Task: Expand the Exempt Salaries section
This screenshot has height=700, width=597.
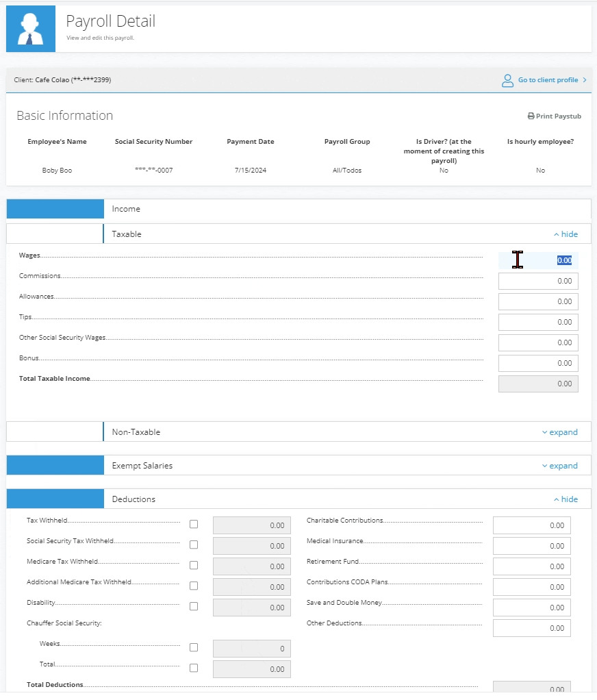Action: (x=560, y=465)
